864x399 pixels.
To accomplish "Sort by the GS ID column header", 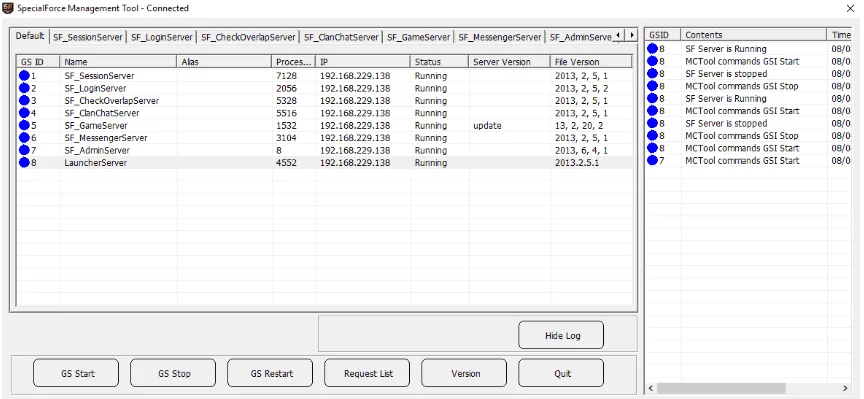I will click(x=38, y=62).
